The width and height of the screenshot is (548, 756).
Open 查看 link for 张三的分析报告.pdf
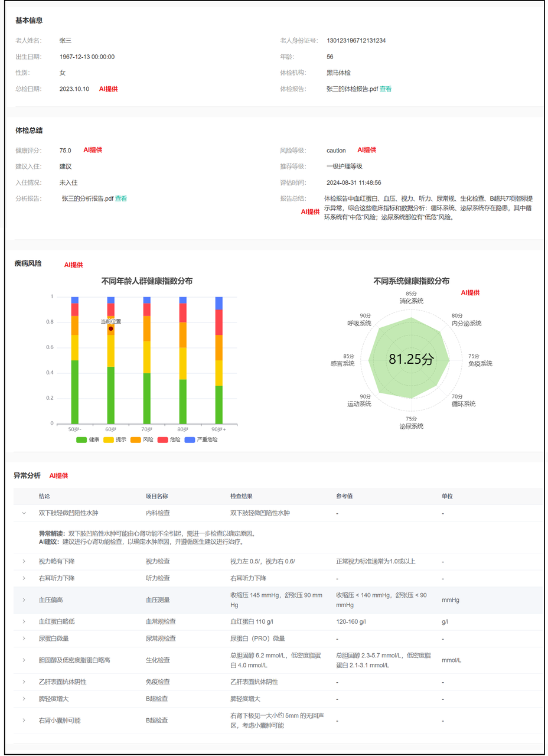(121, 199)
